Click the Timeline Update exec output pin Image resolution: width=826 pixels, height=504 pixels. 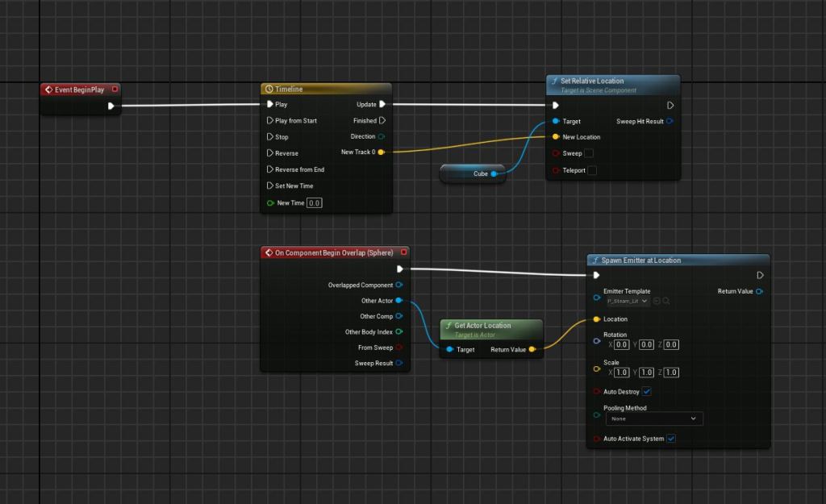pyautogui.click(x=382, y=104)
